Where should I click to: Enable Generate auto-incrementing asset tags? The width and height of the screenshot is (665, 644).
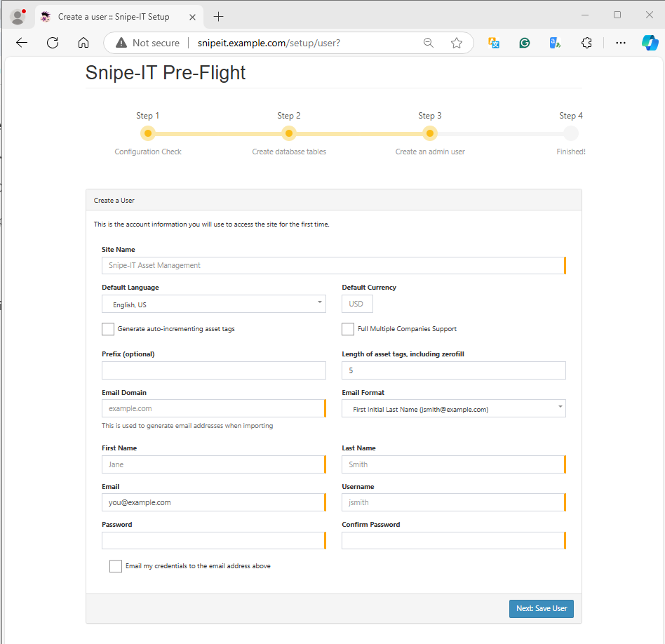tap(108, 329)
